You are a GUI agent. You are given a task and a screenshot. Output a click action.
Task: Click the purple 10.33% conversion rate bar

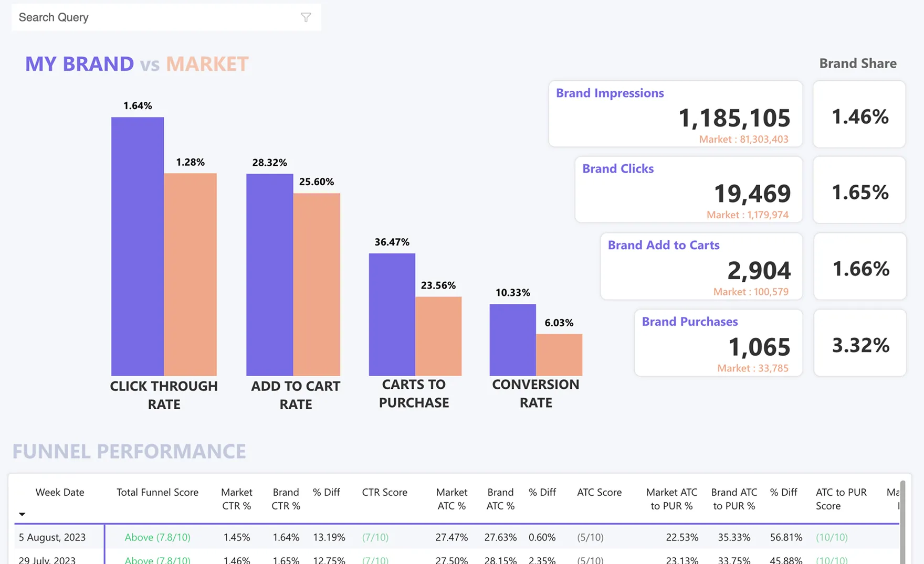click(513, 339)
